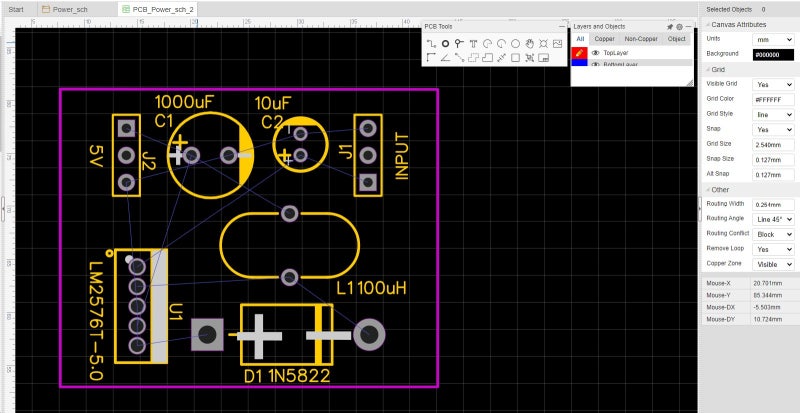Screen dimensions: 800x413
Task: Pin the Layers and Objects panel
Action: tap(670, 27)
